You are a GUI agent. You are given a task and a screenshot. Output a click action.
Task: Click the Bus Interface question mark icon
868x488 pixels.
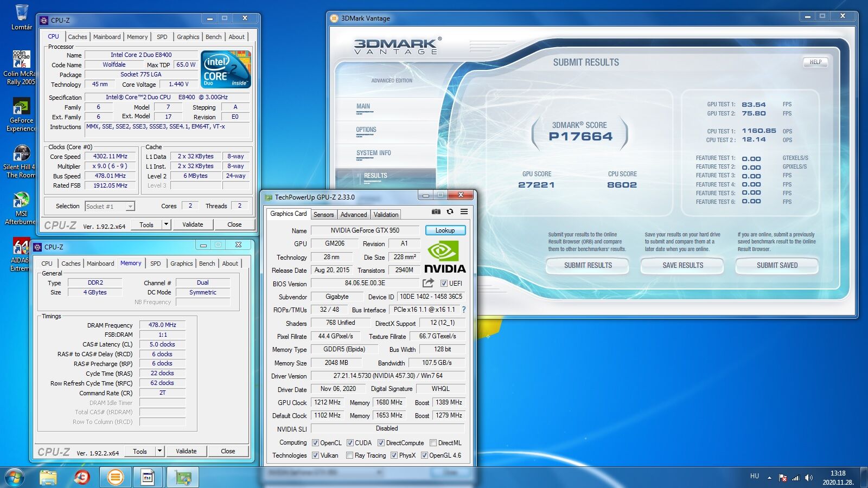tap(463, 310)
